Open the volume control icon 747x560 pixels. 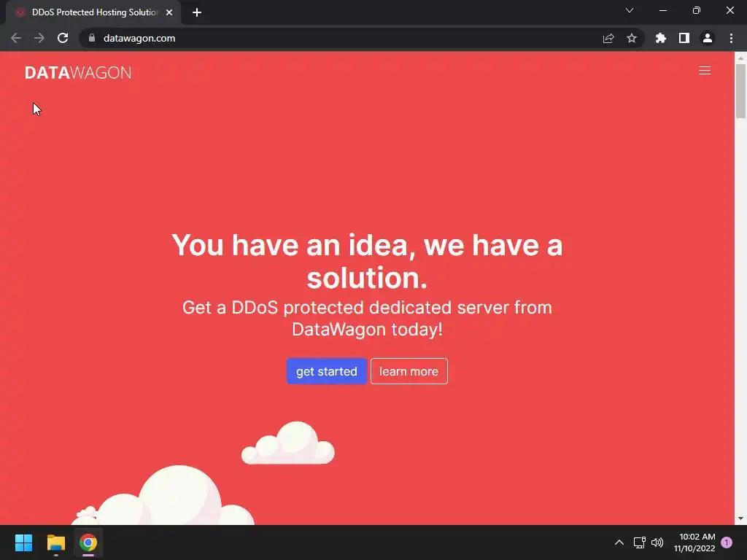(x=657, y=542)
